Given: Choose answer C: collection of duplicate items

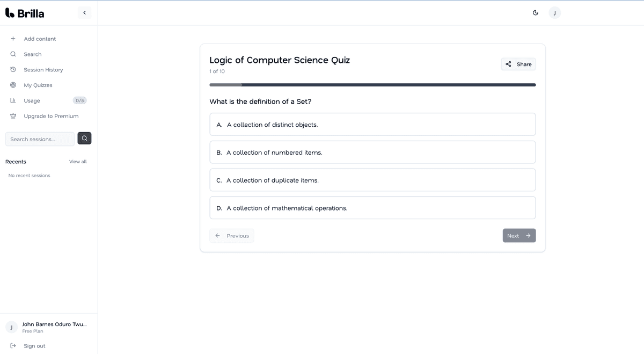Looking at the screenshot, I should pyautogui.click(x=372, y=180).
